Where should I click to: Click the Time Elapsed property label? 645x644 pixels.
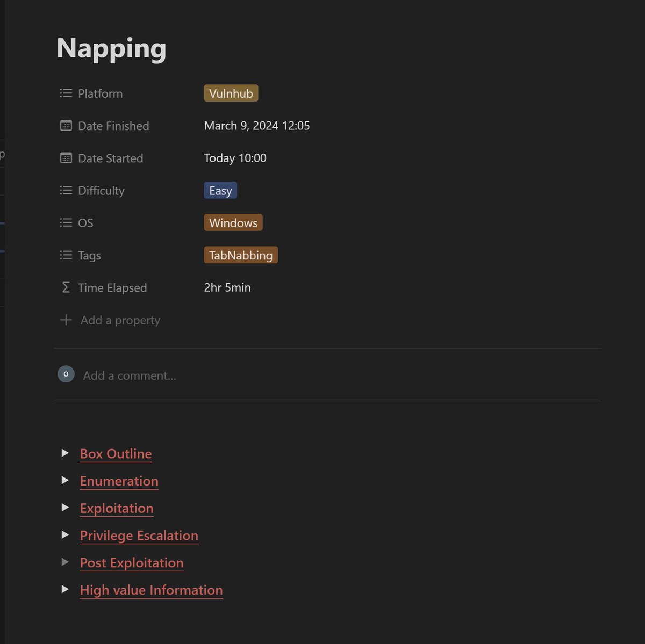tap(112, 287)
